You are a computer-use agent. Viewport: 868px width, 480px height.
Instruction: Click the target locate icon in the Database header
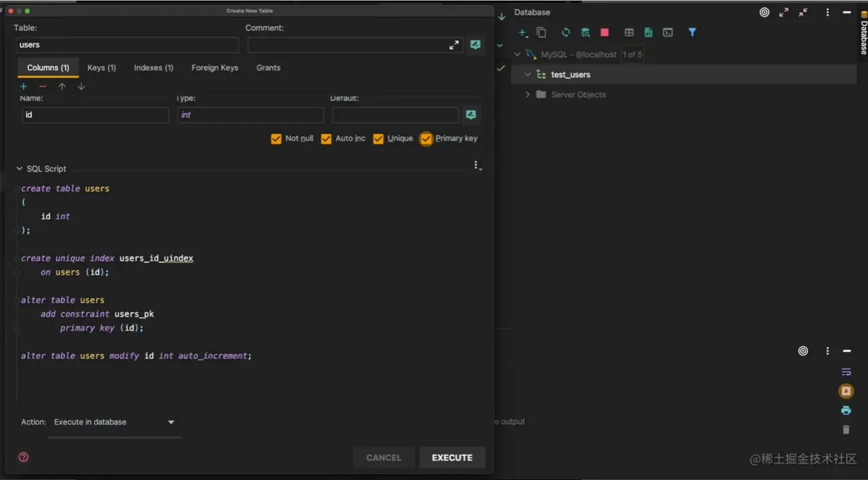click(764, 12)
